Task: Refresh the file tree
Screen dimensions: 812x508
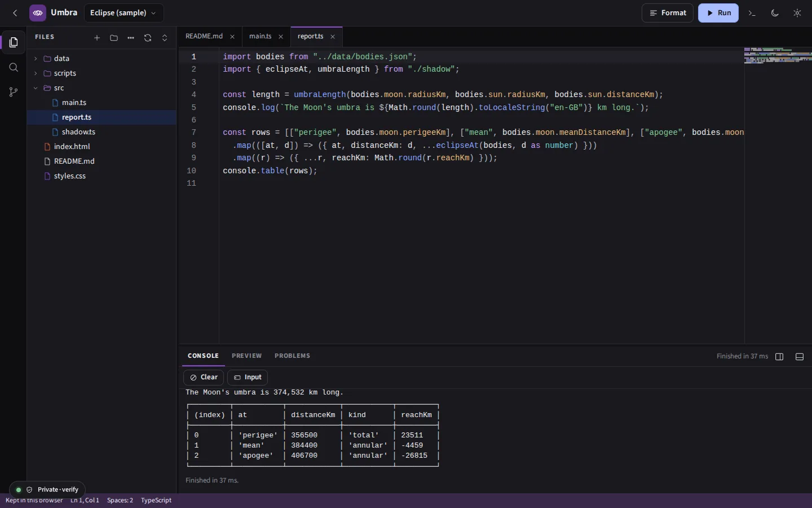Action: click(148, 38)
